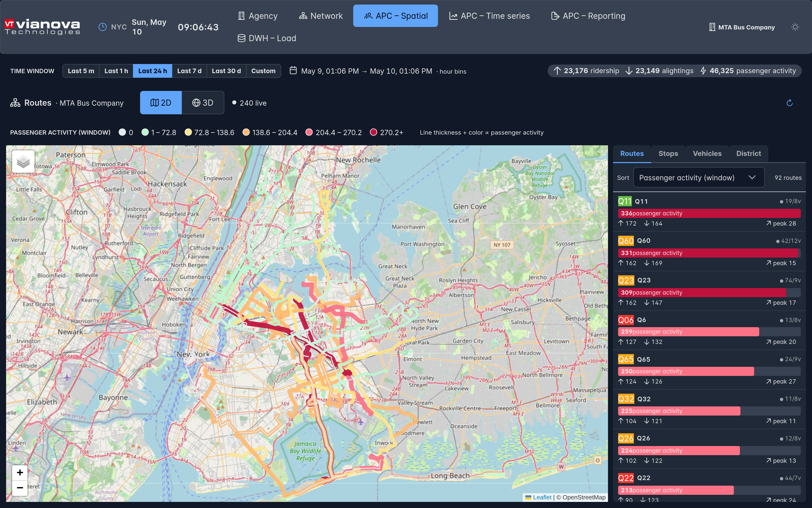Click the white 0 activity legend swatch
The width and height of the screenshot is (812, 508).
pos(122,132)
